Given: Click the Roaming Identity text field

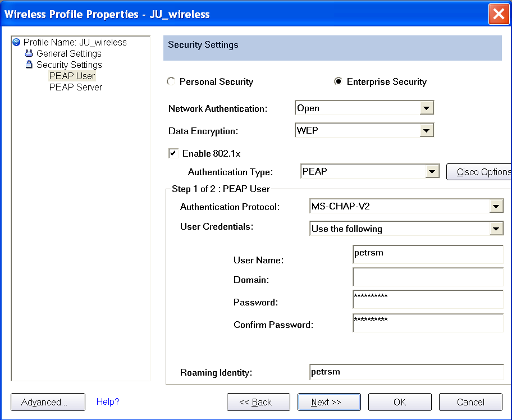Looking at the screenshot, I should (x=406, y=372).
